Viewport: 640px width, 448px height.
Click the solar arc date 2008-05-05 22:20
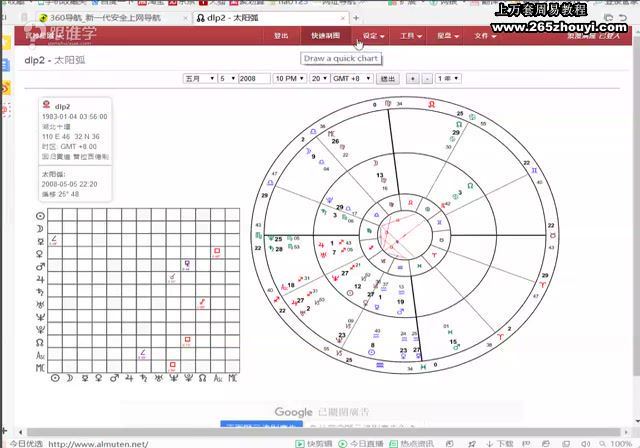pos(70,184)
